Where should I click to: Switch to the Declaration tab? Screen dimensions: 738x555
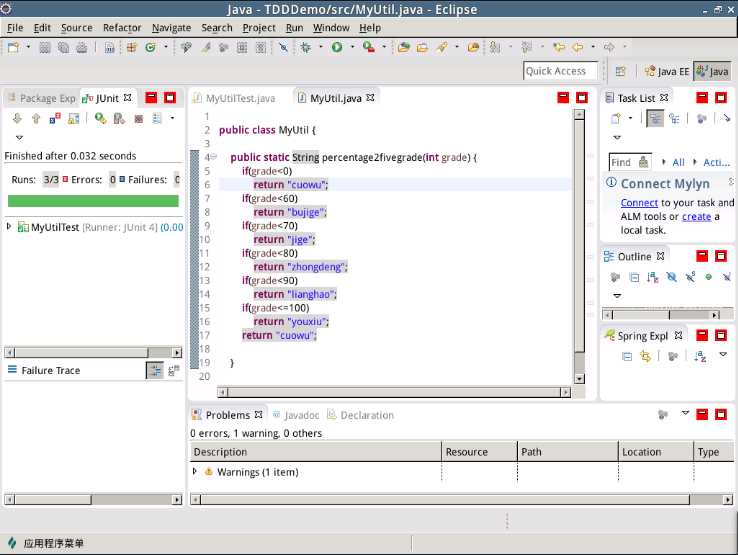click(x=361, y=415)
